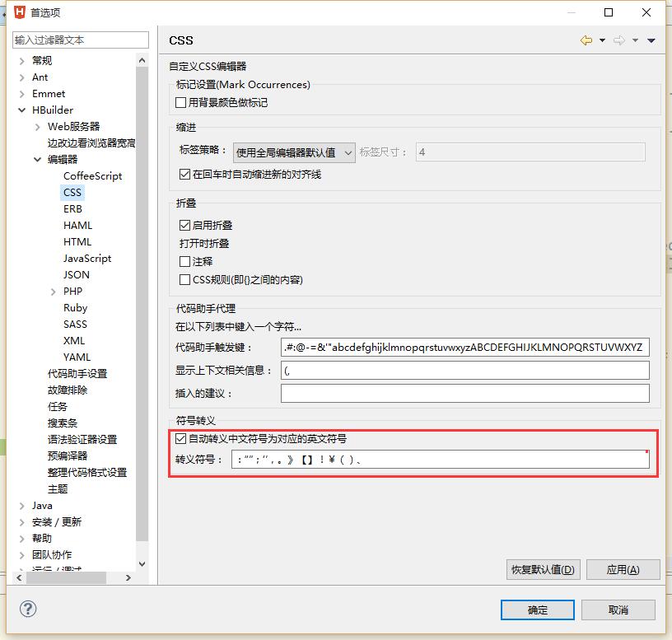Click the tree vertical scrollbar down arrow
This screenshot has width=672, height=640.
(x=142, y=563)
